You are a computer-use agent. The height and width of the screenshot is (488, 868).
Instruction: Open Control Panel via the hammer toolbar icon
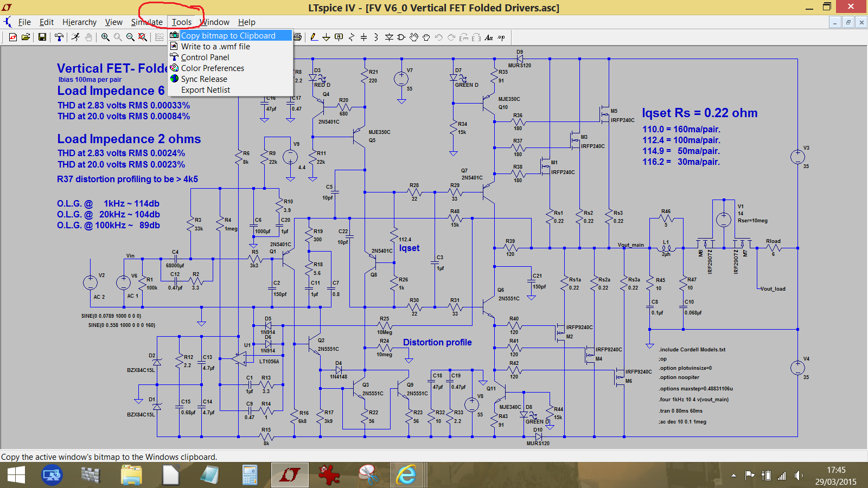pyautogui.click(x=59, y=37)
